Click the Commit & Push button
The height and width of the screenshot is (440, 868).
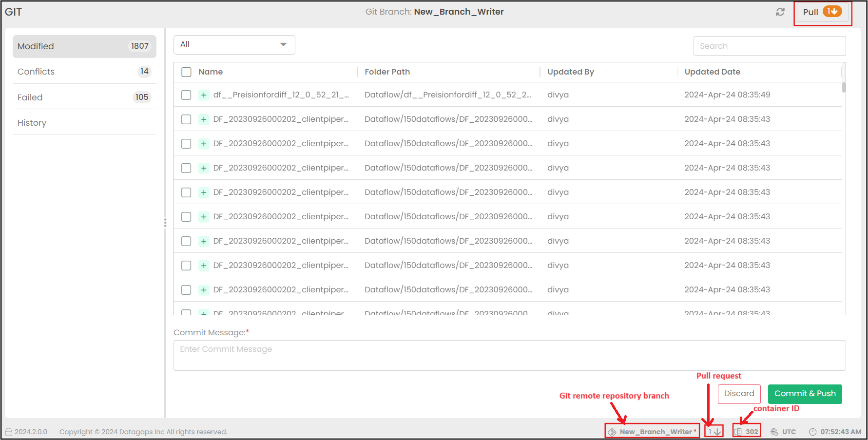(x=805, y=394)
